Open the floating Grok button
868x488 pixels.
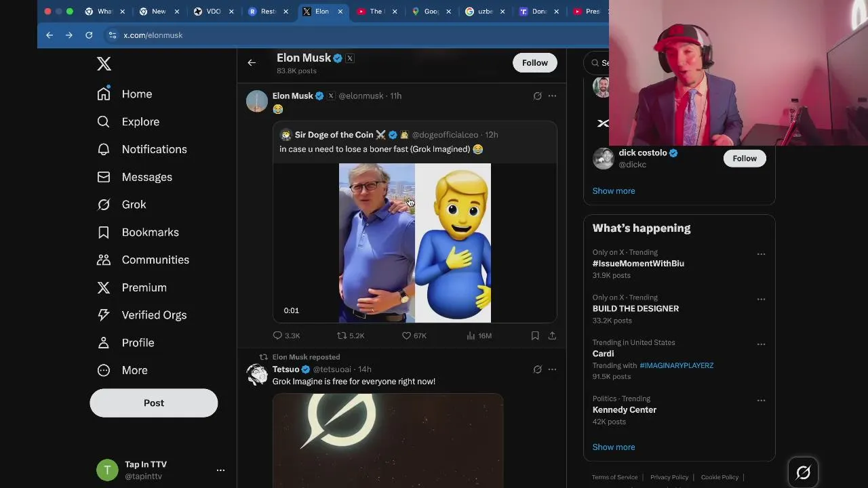[x=803, y=472]
